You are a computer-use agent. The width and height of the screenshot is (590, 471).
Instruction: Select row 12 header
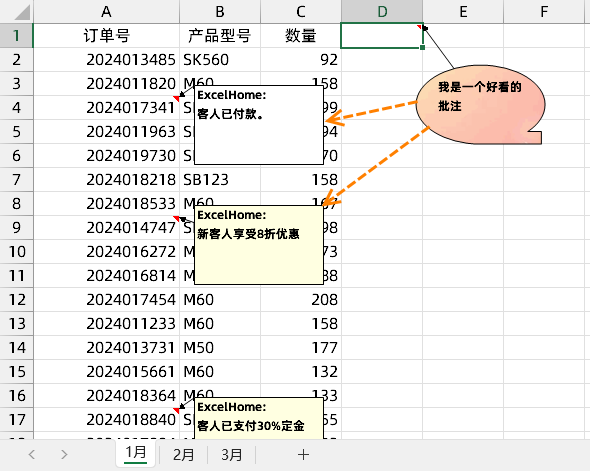(17, 300)
